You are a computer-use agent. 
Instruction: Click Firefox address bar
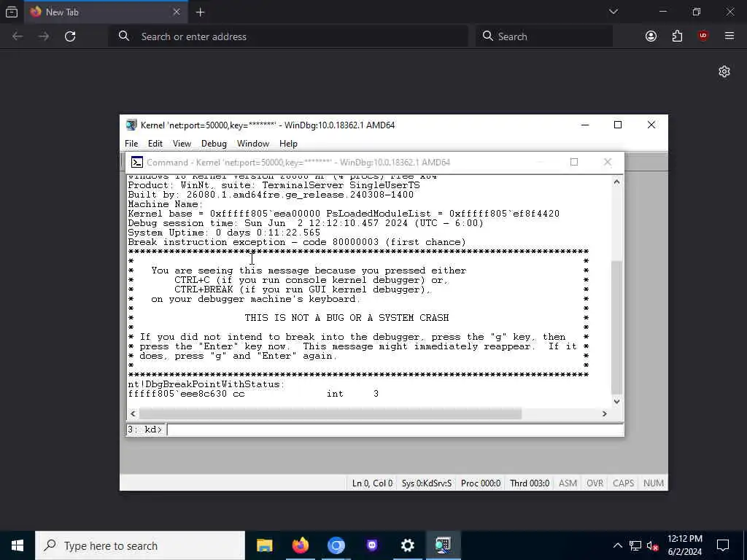pos(288,36)
